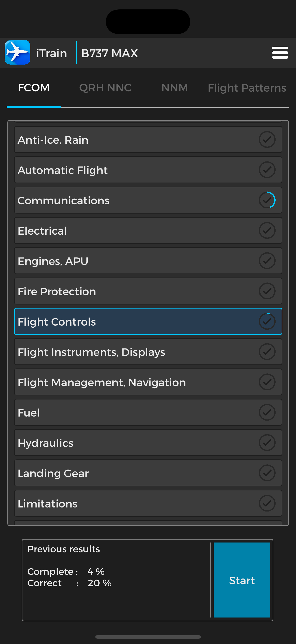
Task: Toggle the checkmark for Hydraulics
Action: click(267, 443)
